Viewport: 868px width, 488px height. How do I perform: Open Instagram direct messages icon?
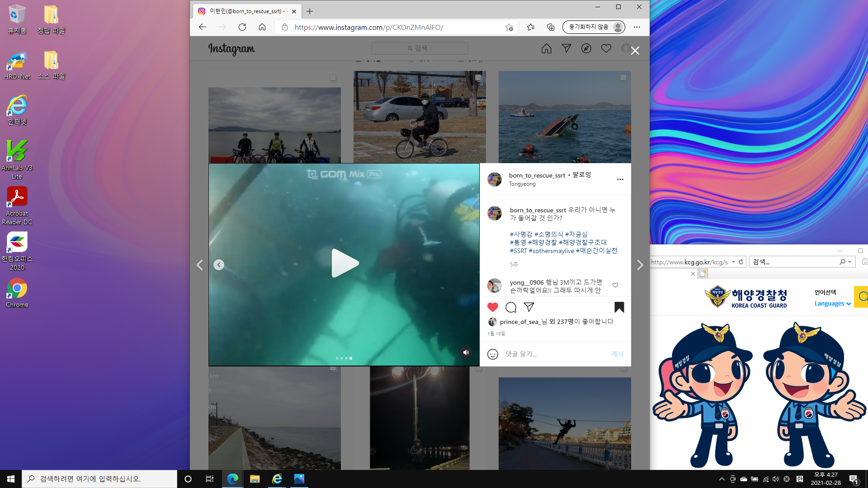pyautogui.click(x=566, y=48)
